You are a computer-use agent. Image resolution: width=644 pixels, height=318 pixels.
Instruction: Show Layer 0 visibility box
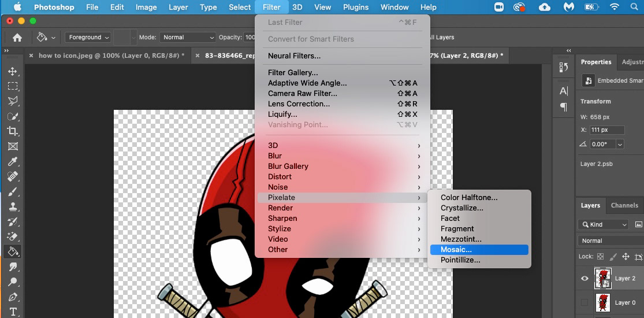(585, 303)
